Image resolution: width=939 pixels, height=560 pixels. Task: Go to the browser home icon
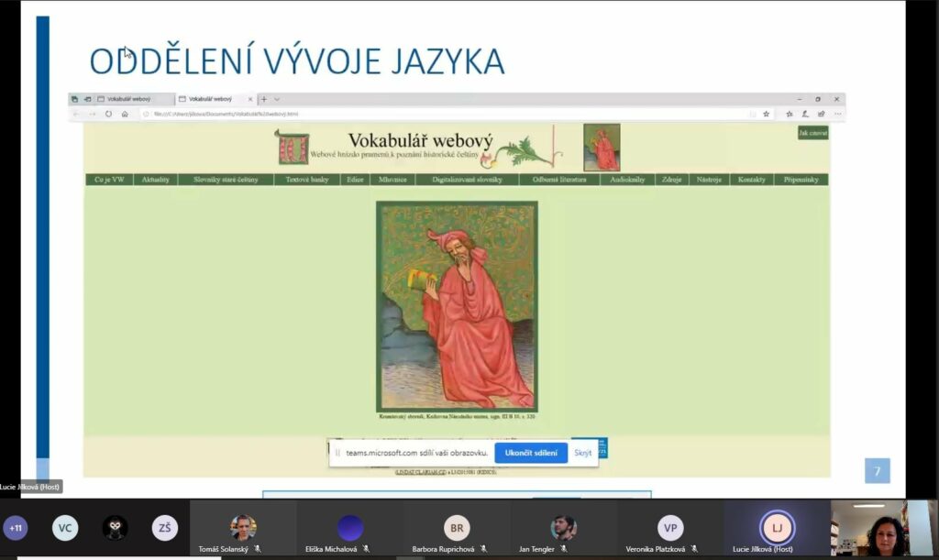tap(125, 114)
